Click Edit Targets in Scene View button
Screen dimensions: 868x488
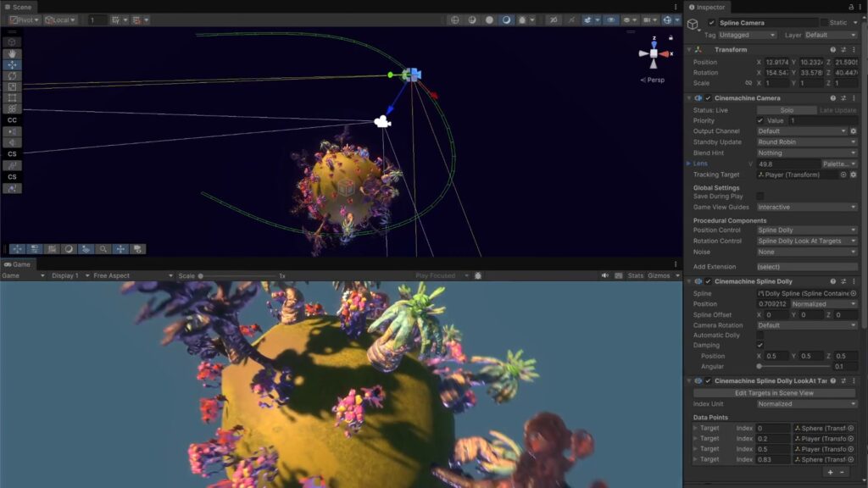click(775, 393)
